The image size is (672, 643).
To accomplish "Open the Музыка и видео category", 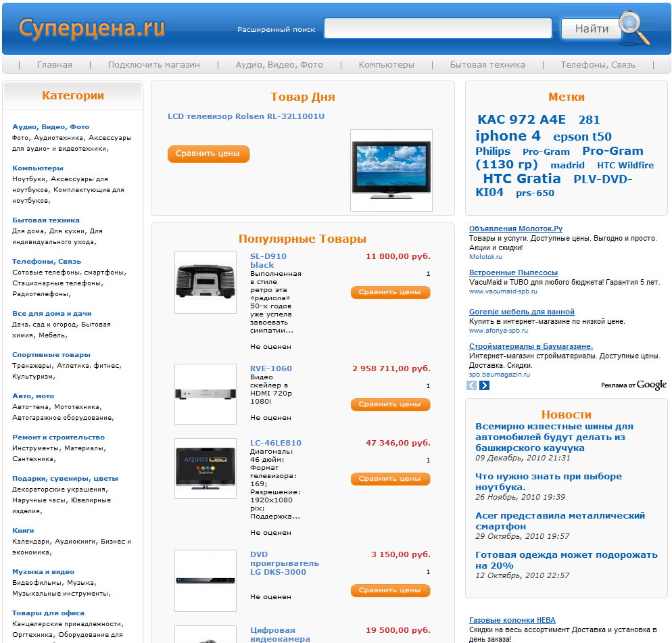I will coord(43,572).
